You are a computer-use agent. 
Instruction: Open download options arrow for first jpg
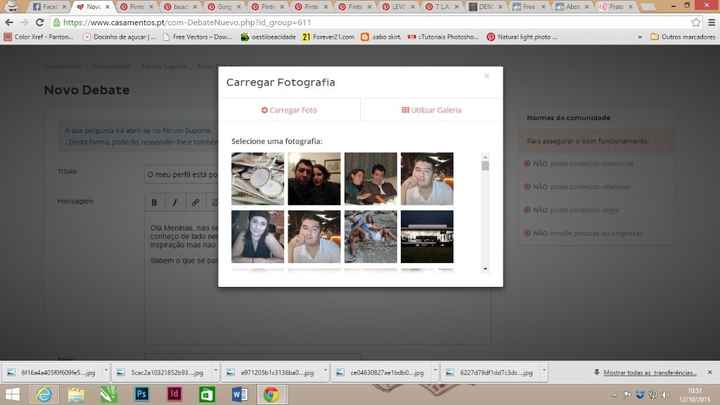point(106,370)
